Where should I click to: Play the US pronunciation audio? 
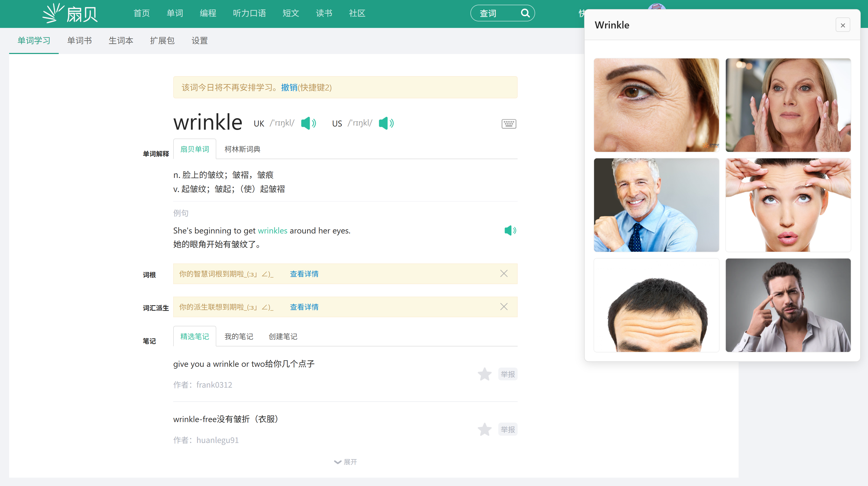[x=386, y=123]
